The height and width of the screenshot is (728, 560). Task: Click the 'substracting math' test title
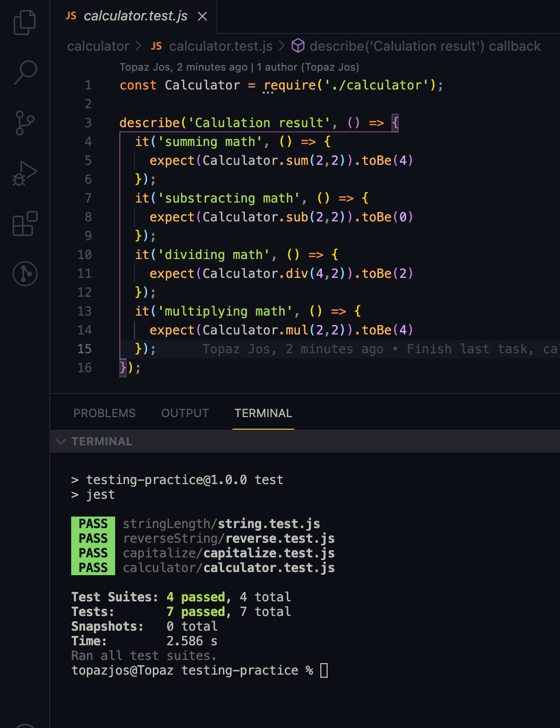[x=229, y=198]
